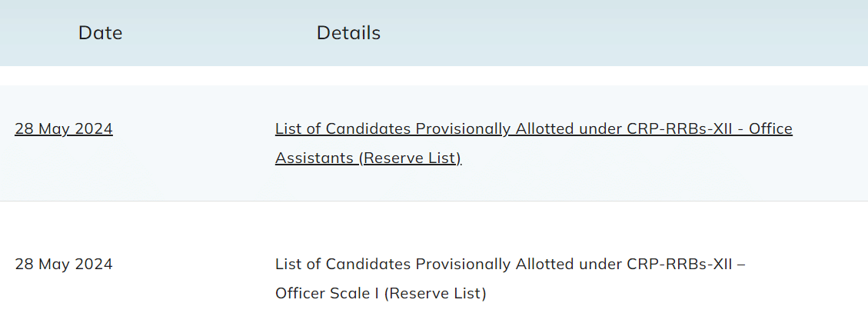Click the underlined 28 May 2024 date

pyautogui.click(x=64, y=129)
